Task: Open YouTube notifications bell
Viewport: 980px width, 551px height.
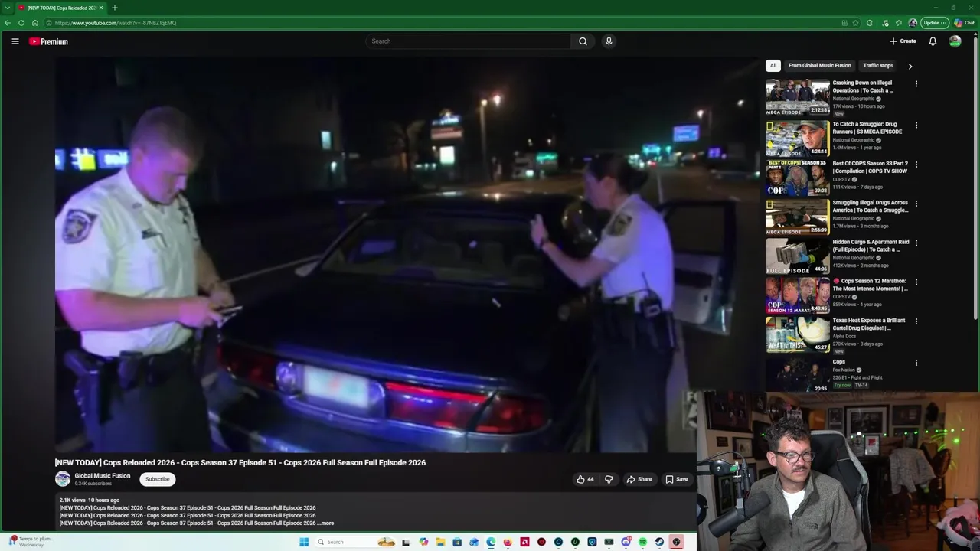Action: pos(933,41)
